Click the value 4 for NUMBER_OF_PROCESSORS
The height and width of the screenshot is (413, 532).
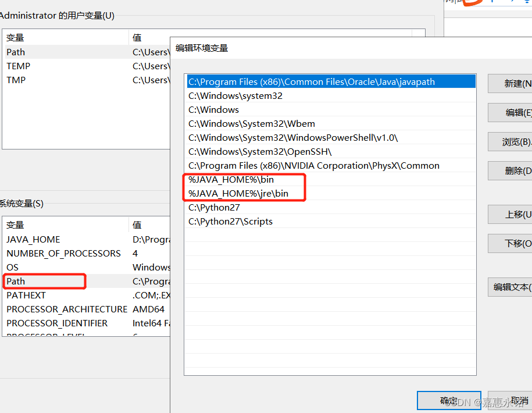tap(135, 254)
